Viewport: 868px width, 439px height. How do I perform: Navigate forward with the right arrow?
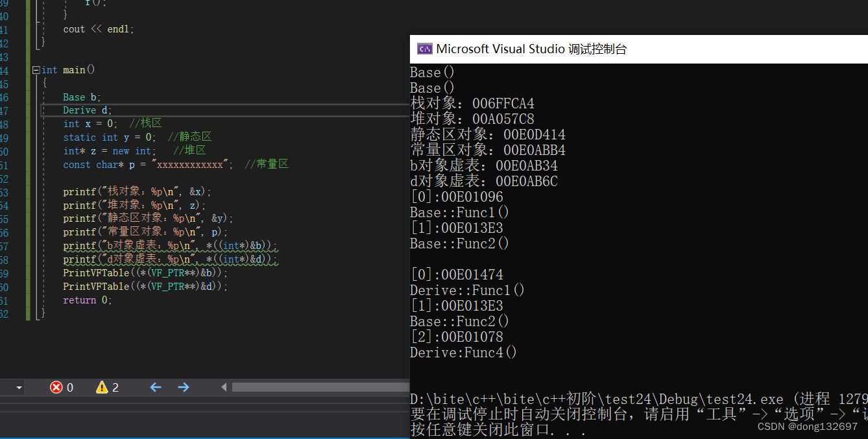coord(184,387)
